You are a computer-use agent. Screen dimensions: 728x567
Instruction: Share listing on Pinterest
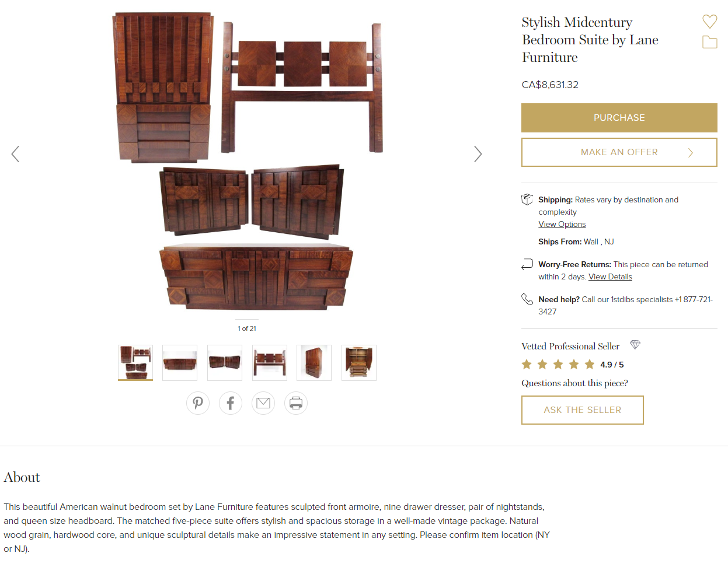point(198,403)
